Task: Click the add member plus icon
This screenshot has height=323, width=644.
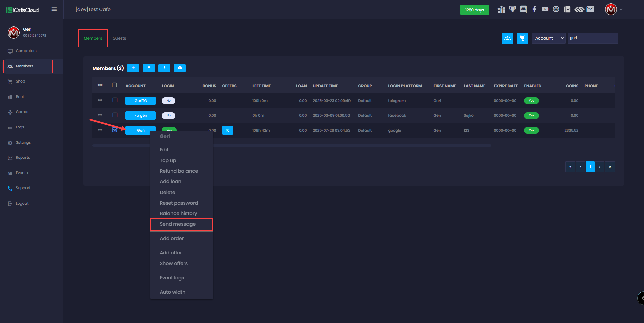Action: point(133,68)
